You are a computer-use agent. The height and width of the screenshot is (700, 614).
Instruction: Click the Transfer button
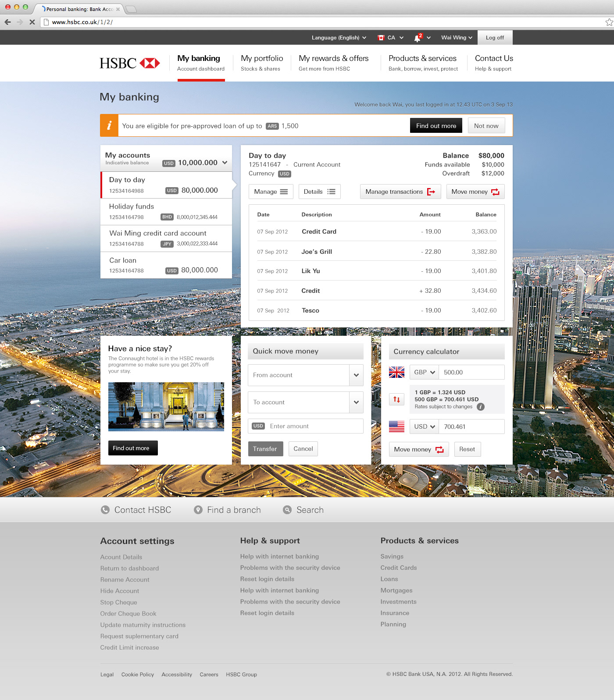(x=265, y=449)
